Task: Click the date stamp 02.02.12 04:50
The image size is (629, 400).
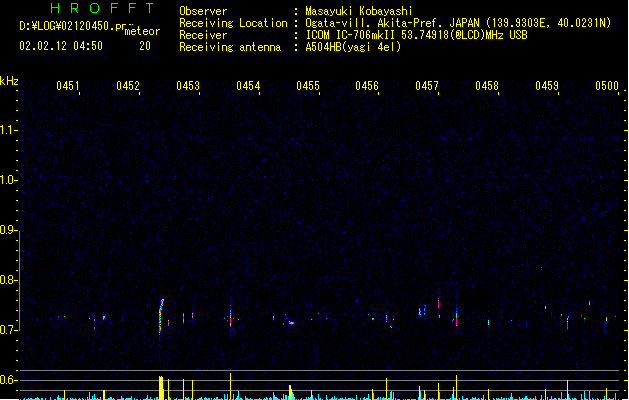Action: coord(61,46)
